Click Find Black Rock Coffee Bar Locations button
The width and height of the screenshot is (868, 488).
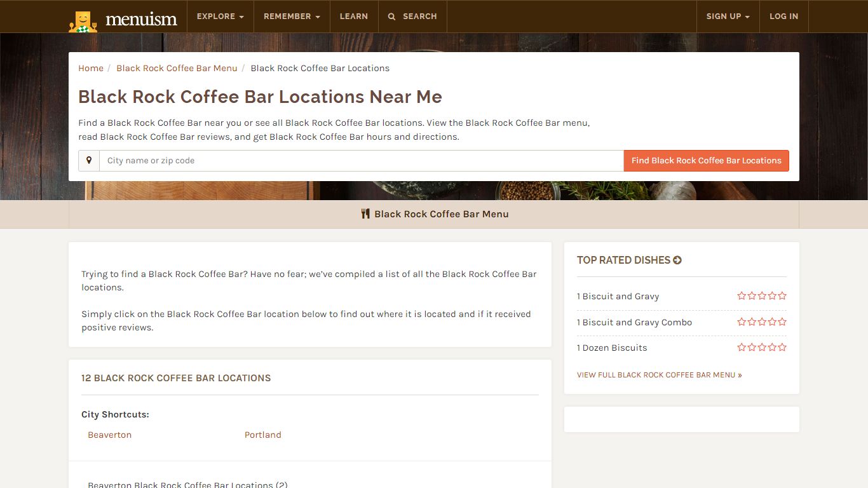pos(707,161)
